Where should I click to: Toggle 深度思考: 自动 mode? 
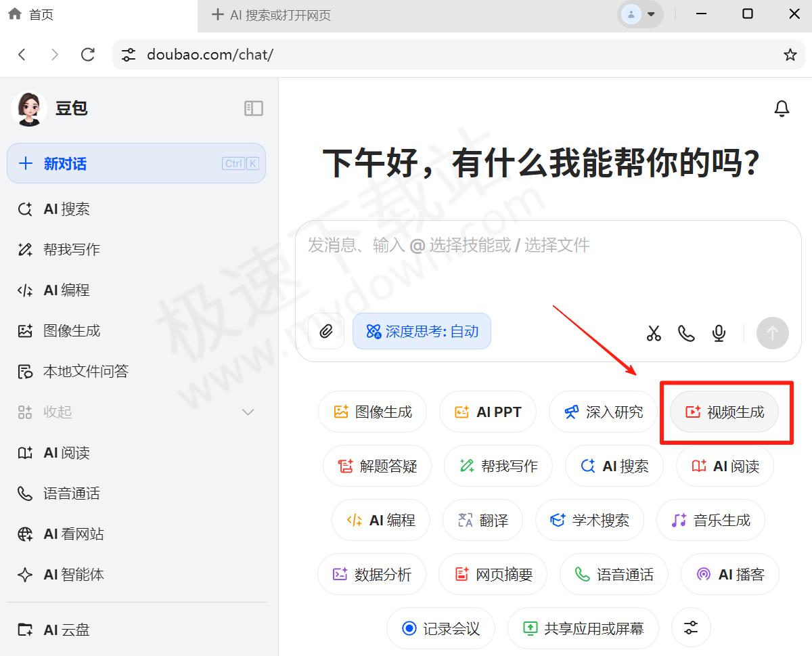(422, 331)
